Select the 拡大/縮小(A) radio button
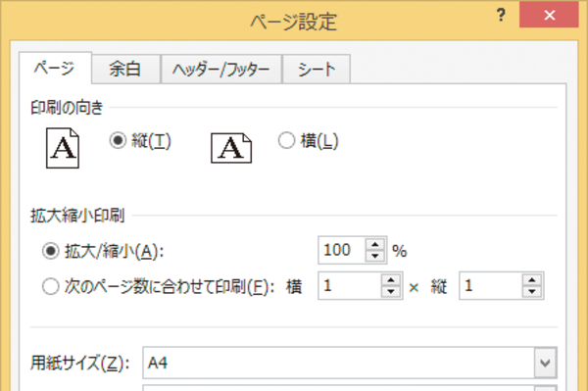 pyautogui.click(x=51, y=251)
